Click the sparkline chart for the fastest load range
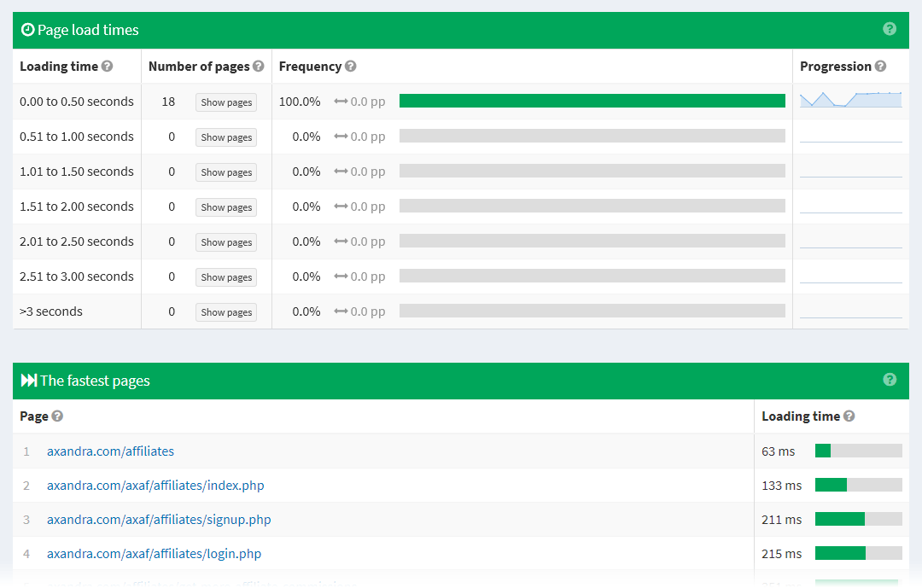Screen dimensions: 922x588 click(x=850, y=101)
